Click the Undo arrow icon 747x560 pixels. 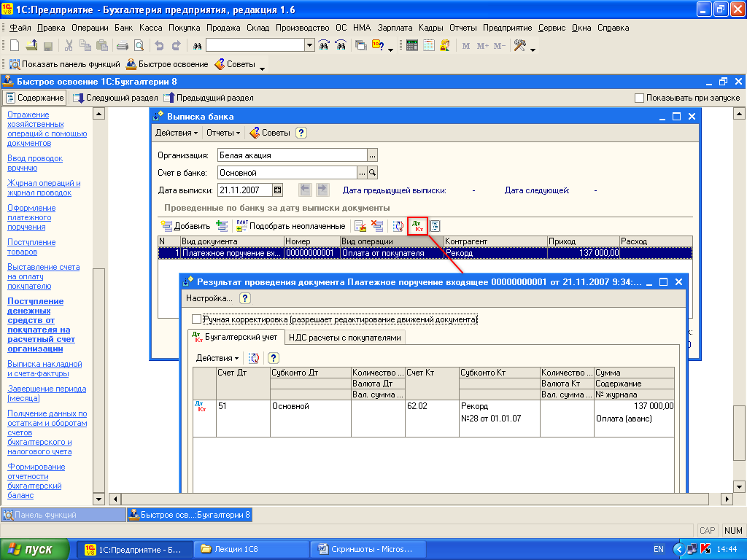click(160, 46)
